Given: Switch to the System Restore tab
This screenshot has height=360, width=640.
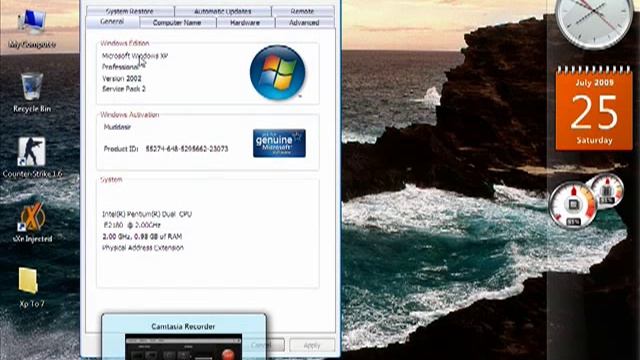Looking at the screenshot, I should 130,11.
